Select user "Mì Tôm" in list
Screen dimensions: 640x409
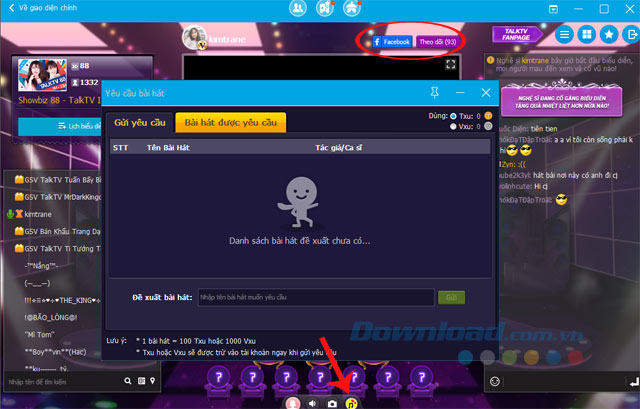coord(40,334)
